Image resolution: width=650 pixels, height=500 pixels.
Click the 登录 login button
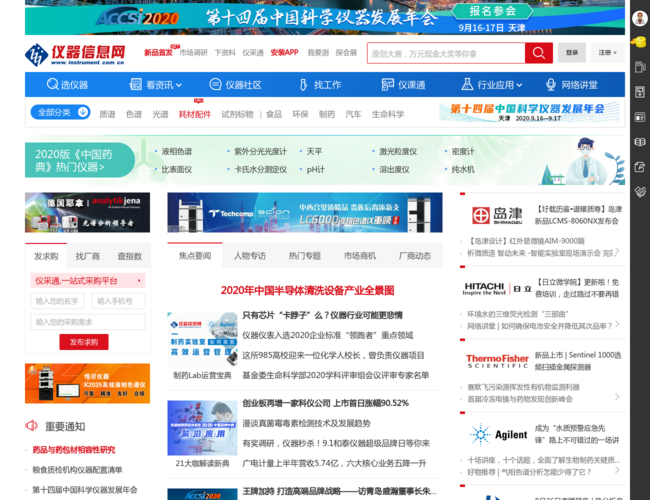tap(572, 53)
